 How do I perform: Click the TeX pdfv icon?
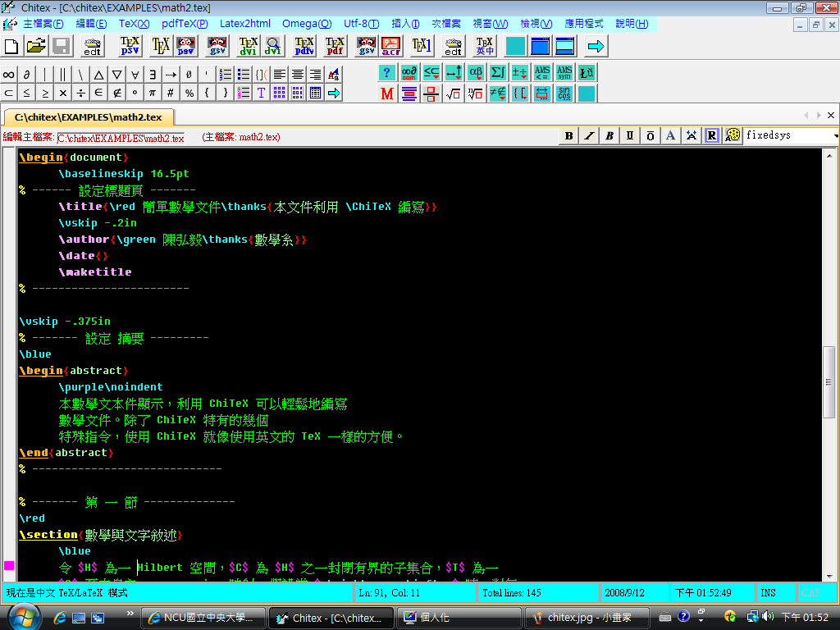coord(304,46)
